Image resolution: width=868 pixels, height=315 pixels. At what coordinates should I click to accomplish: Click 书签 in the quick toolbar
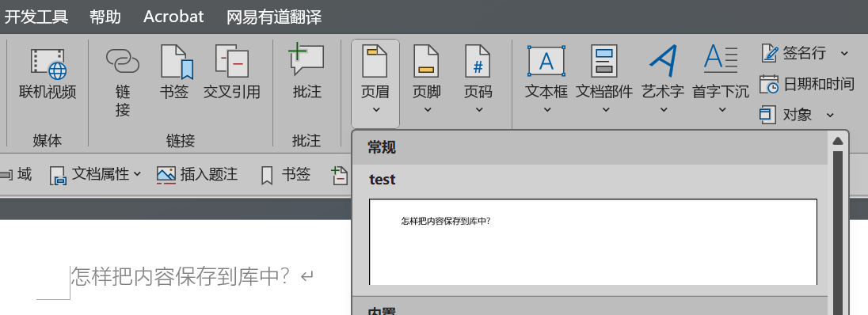(x=286, y=175)
